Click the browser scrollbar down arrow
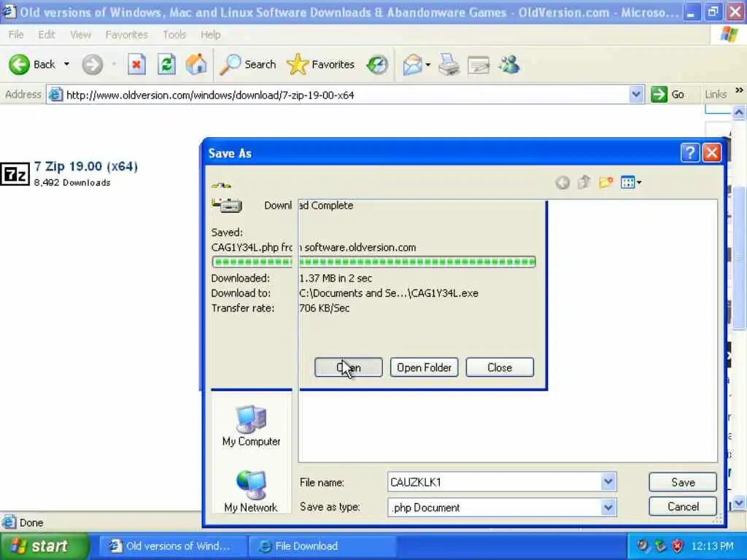The height and width of the screenshot is (560, 747). coord(739,502)
